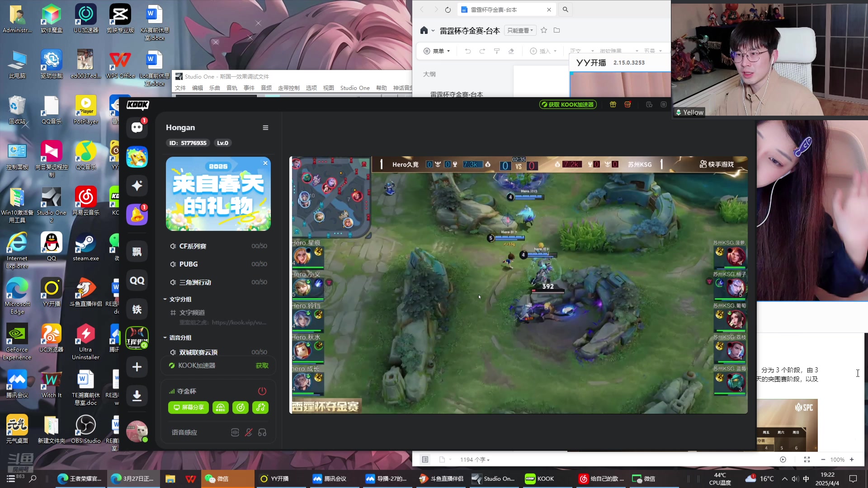Open KOOK user avatar profile
This screenshot has height=488, width=868.
point(137,432)
